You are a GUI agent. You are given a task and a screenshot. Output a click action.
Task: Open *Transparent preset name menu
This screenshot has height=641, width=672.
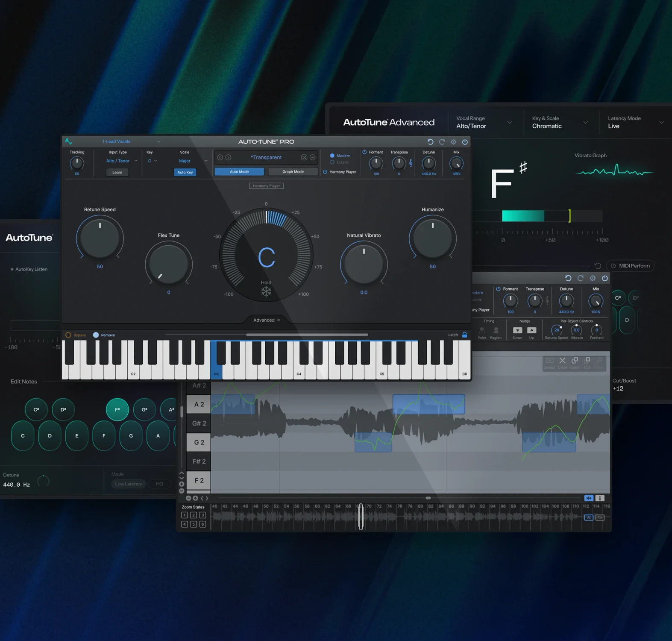pos(266,157)
